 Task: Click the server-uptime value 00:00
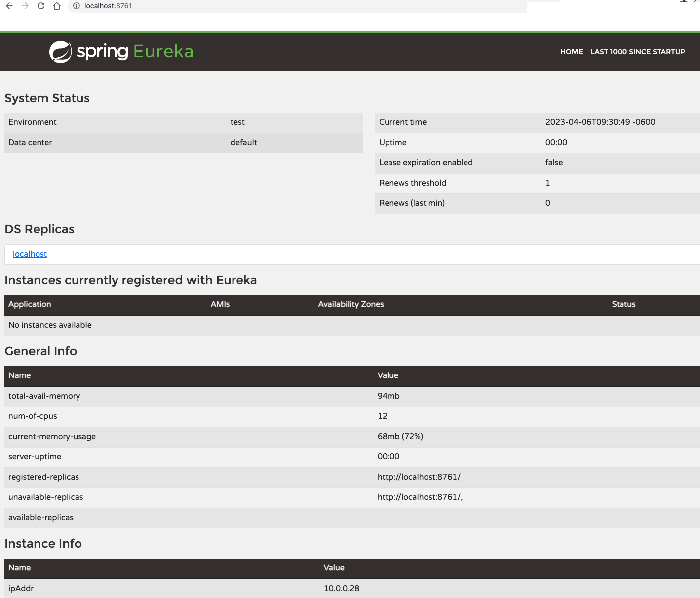(389, 457)
